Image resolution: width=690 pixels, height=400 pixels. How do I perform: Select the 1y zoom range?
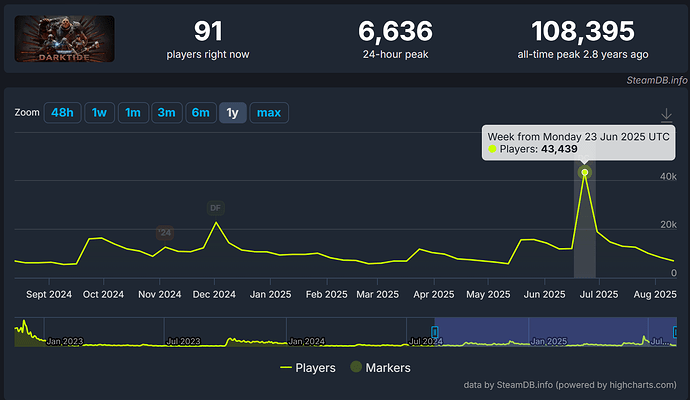[232, 113]
